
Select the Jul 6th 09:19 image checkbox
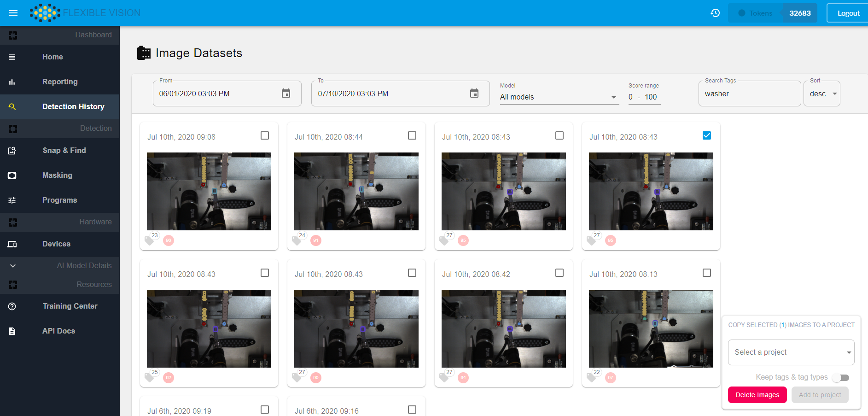(265, 410)
